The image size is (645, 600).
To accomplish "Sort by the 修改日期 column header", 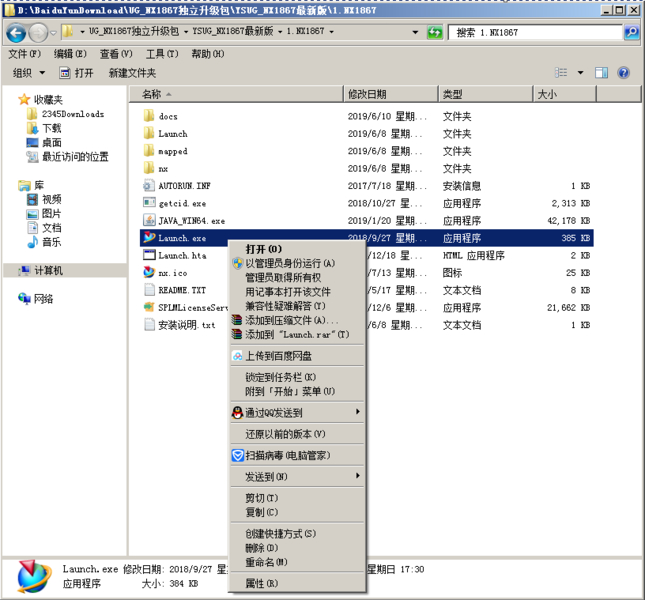I will [391, 94].
